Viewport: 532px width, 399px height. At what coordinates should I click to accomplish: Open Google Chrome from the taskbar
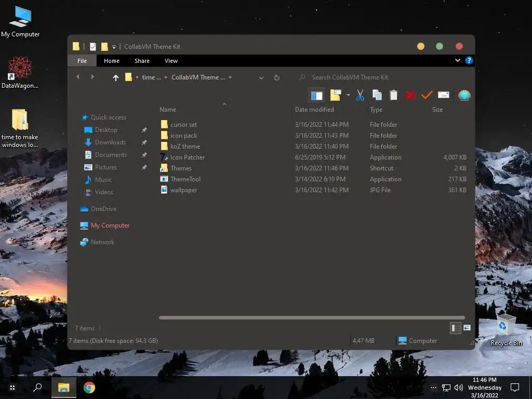[x=89, y=388]
